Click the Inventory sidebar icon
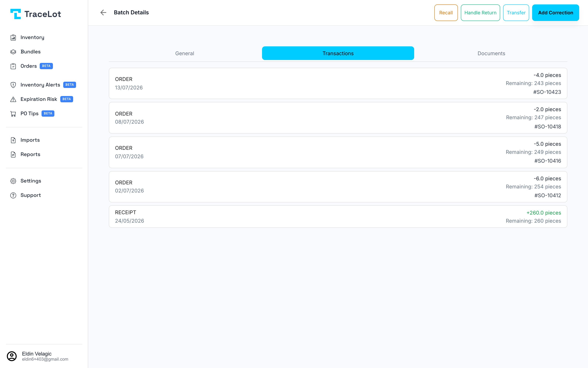 pos(13,38)
